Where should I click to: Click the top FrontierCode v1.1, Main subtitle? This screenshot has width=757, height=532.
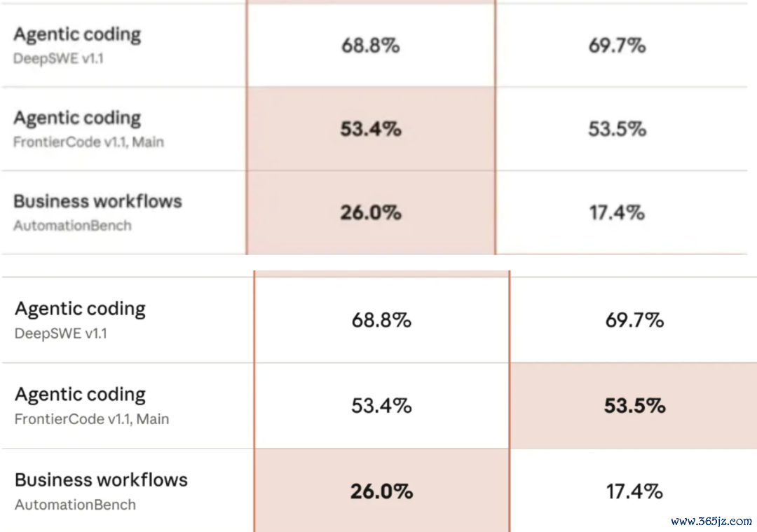coord(88,142)
